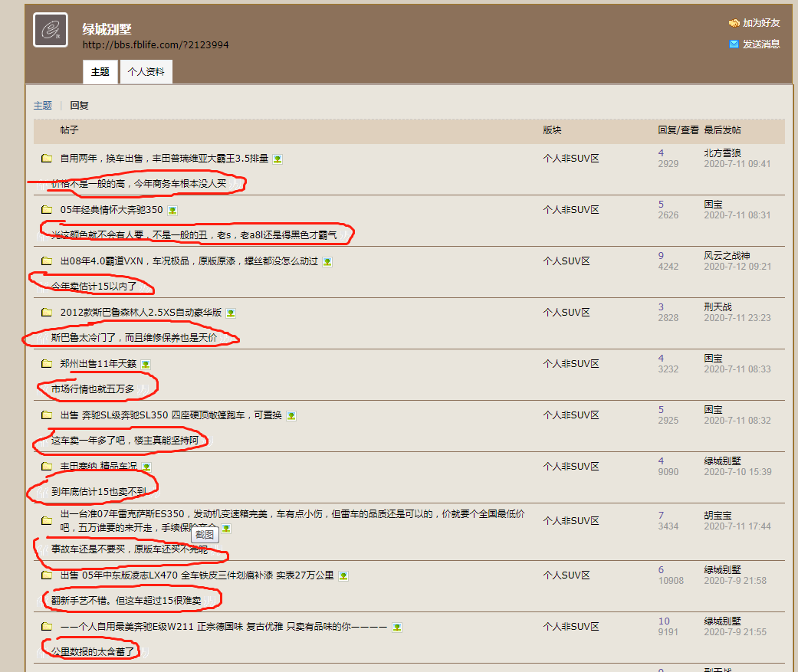
Task: Click image attachment icon after 实表27万公里
Action: 343,576
